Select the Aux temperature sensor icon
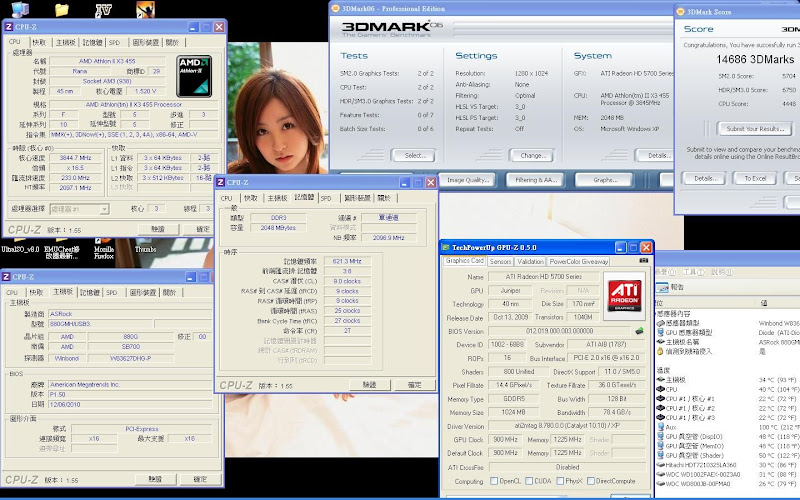The height and width of the screenshot is (500, 800). (660, 427)
